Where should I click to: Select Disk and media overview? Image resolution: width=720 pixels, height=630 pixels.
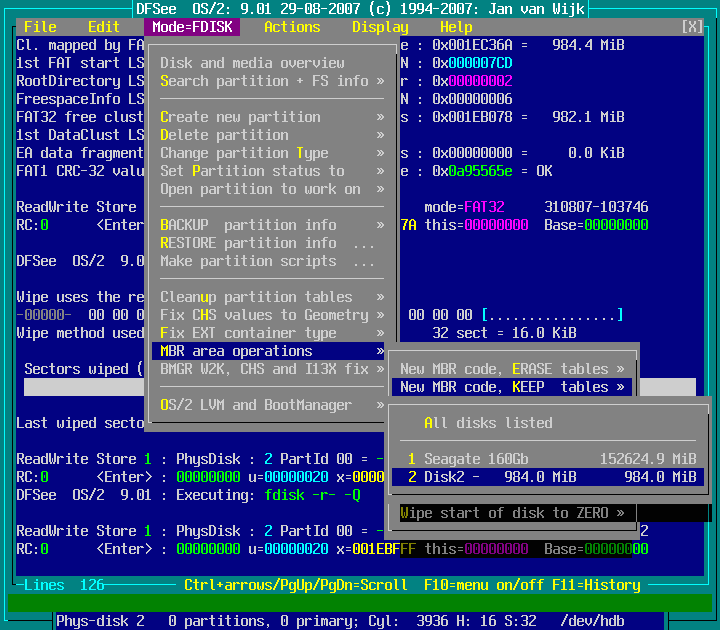[252, 63]
